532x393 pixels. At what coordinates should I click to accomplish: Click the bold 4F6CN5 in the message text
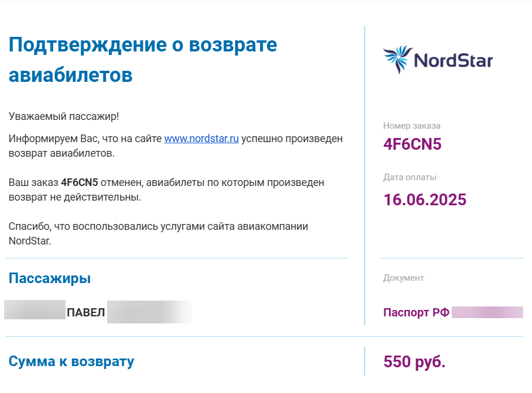click(x=80, y=182)
